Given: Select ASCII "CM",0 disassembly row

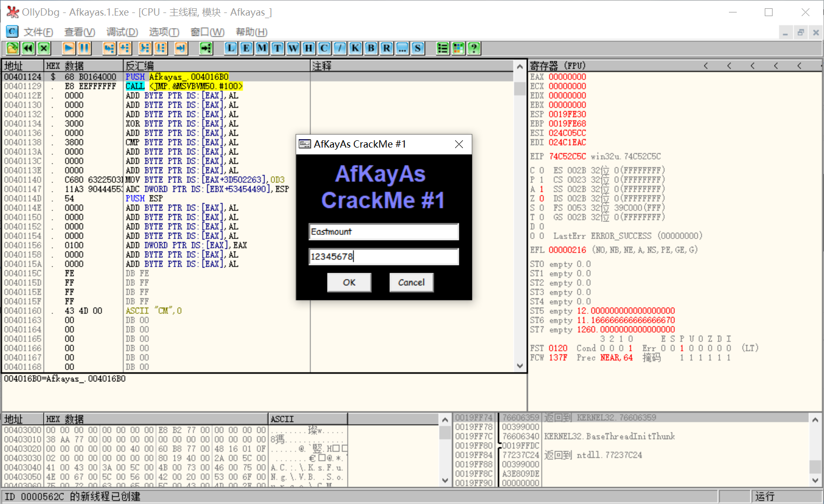Looking at the screenshot, I should pos(154,311).
